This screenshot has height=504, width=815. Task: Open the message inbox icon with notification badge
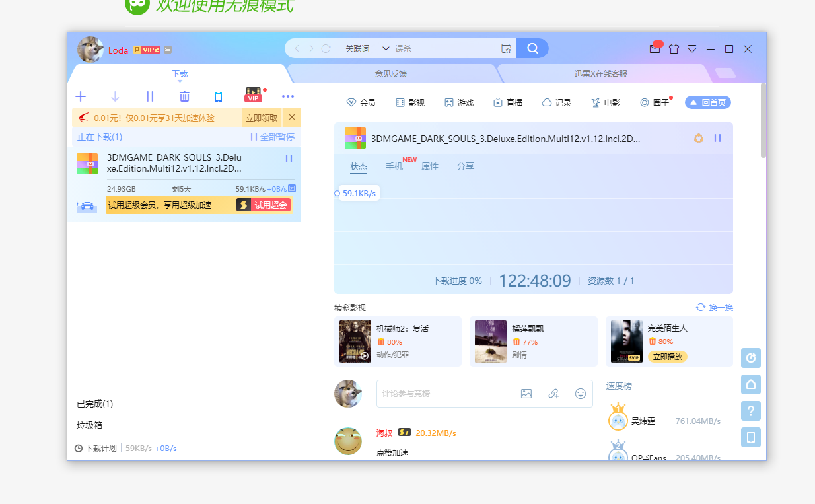[654, 48]
